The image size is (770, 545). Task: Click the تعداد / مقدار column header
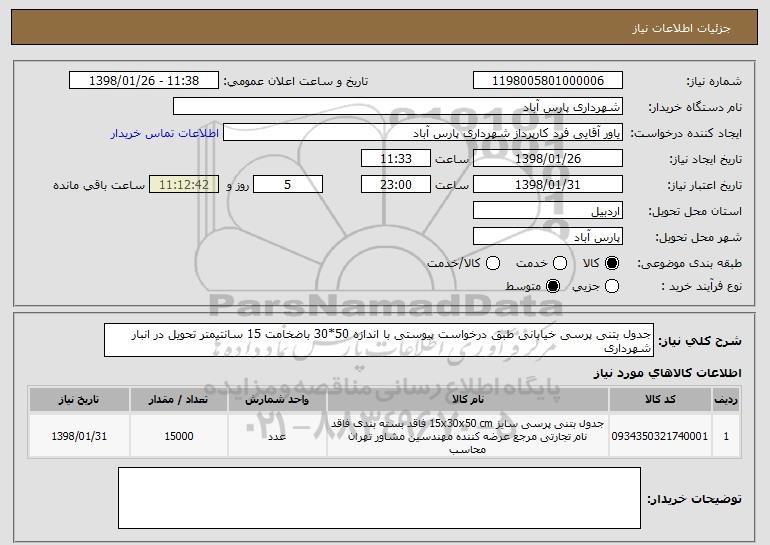pos(179,400)
